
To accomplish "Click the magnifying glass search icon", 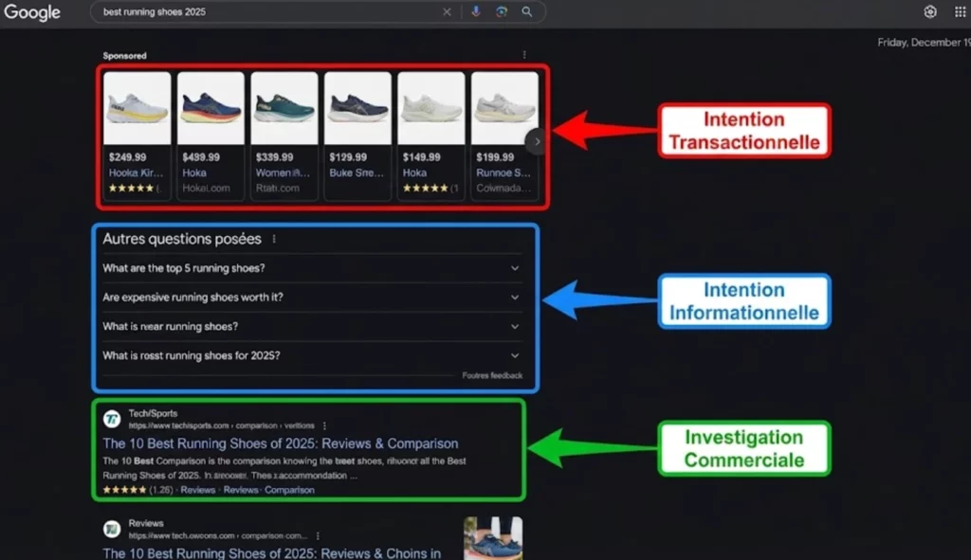I will [x=527, y=11].
